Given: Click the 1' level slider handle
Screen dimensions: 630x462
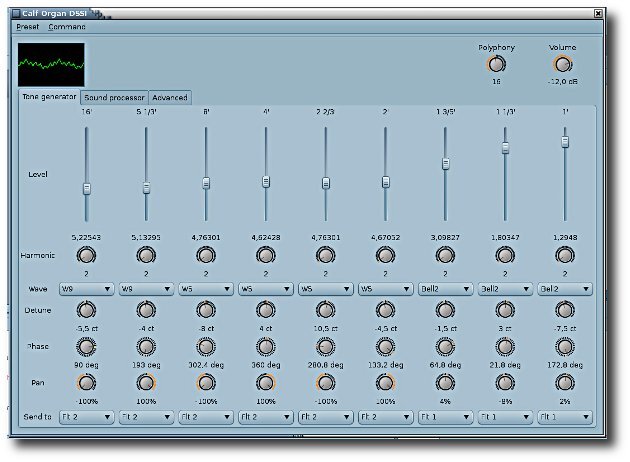Looking at the screenshot, I should [565, 141].
